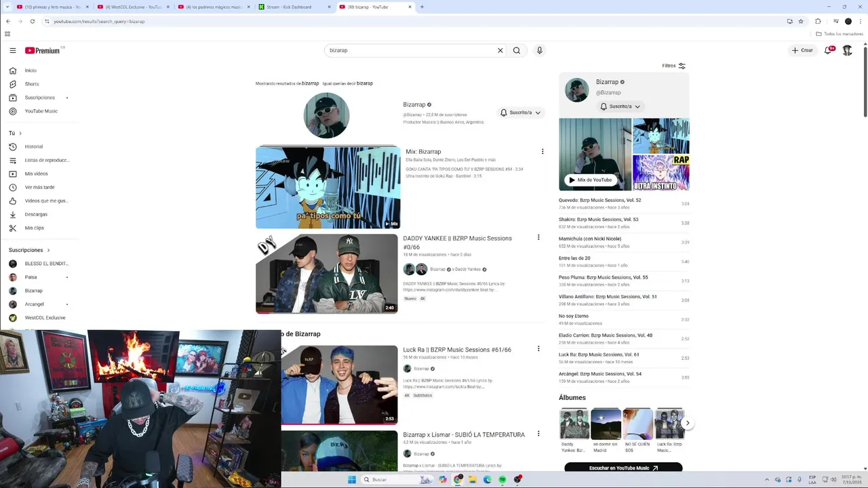The height and width of the screenshot is (488, 868).
Task: Open more options for Luck Ra video
Action: 538,349
